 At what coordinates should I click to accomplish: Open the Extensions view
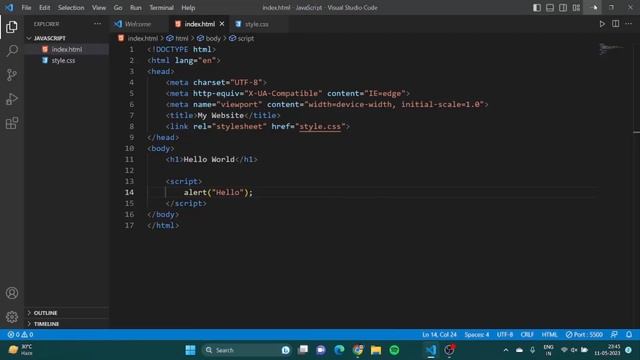click(12, 123)
